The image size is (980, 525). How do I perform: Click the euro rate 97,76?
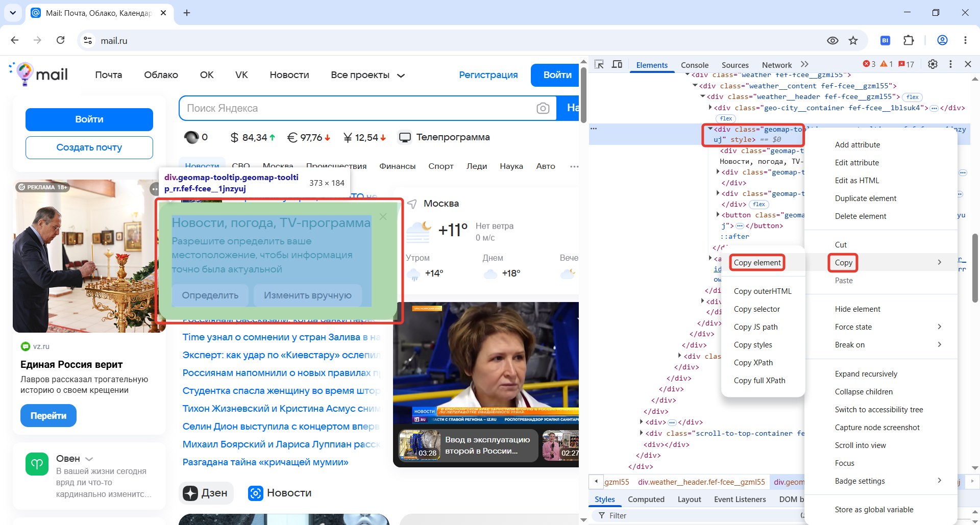(x=309, y=137)
